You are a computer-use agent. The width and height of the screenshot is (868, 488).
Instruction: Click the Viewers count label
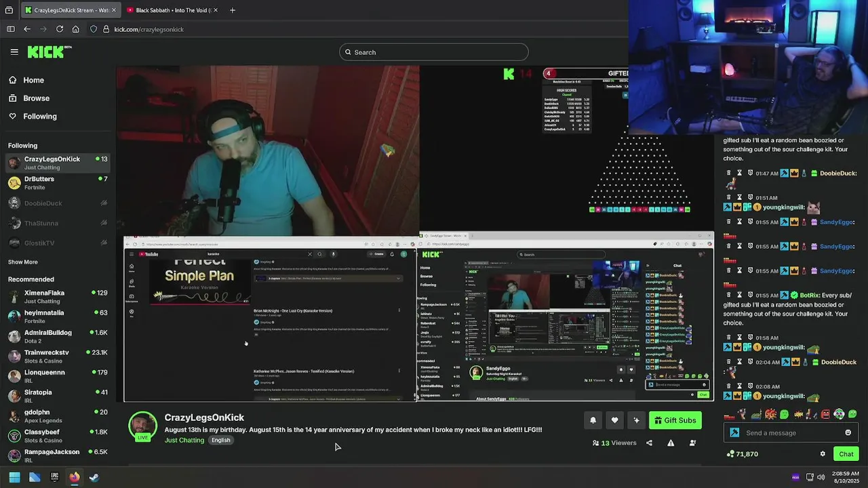[614, 443]
